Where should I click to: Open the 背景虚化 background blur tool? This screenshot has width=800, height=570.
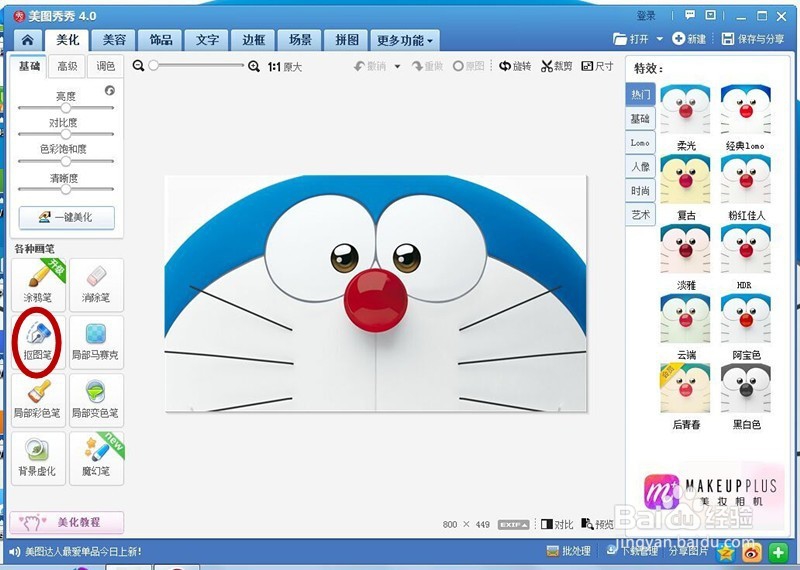38,458
